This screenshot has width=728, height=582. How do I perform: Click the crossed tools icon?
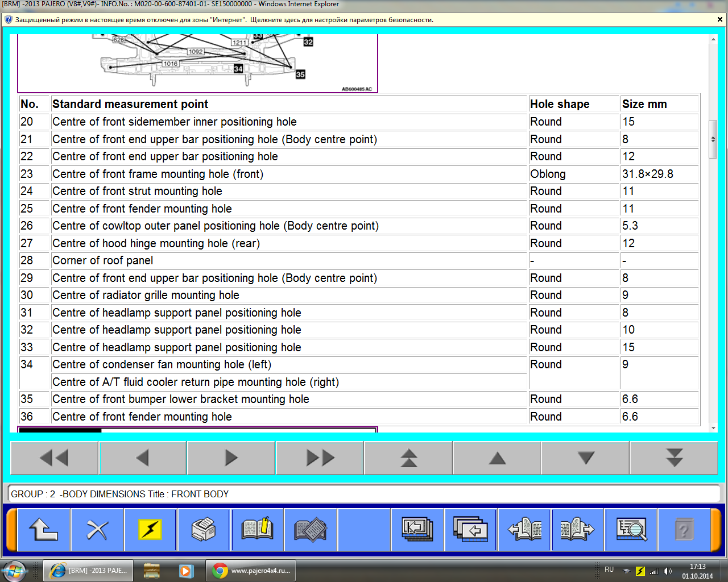pyautogui.click(x=97, y=530)
